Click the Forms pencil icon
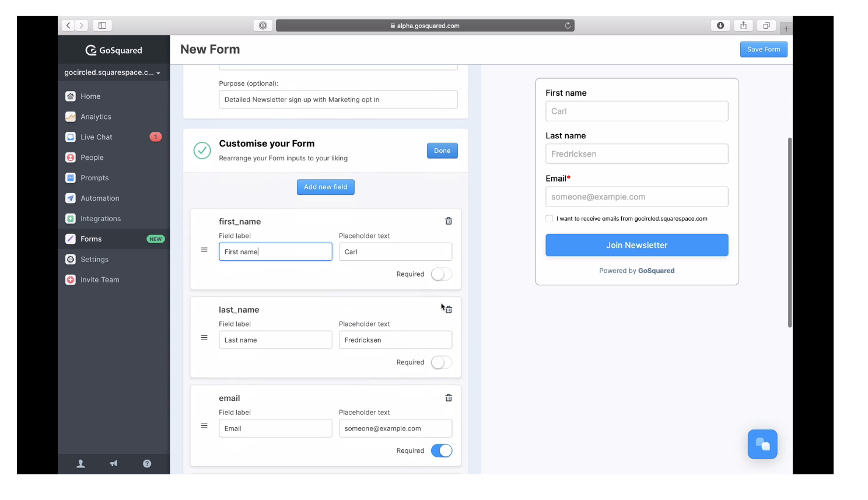 [71, 239]
